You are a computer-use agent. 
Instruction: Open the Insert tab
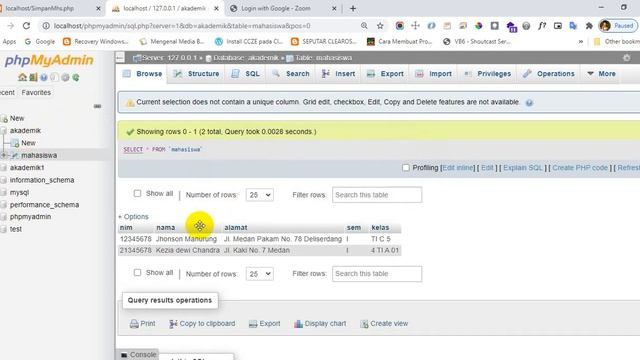pyautogui.click(x=338, y=74)
